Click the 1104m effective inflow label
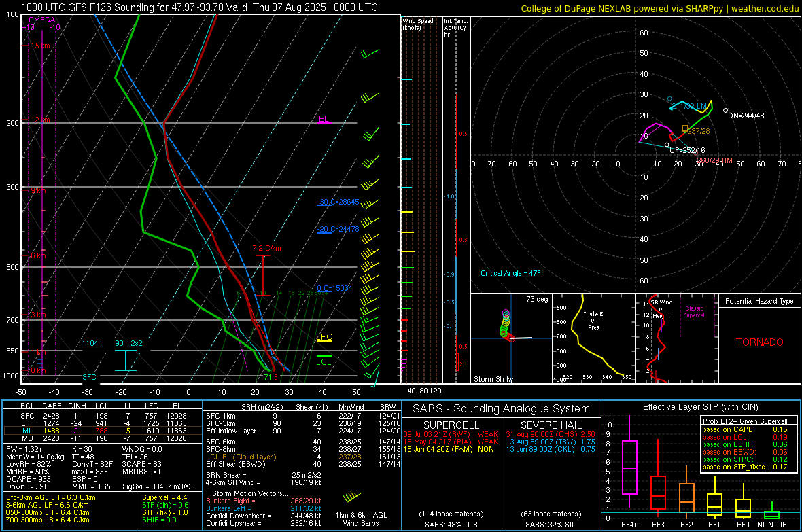Image resolution: width=802 pixels, height=532 pixels. [x=93, y=343]
